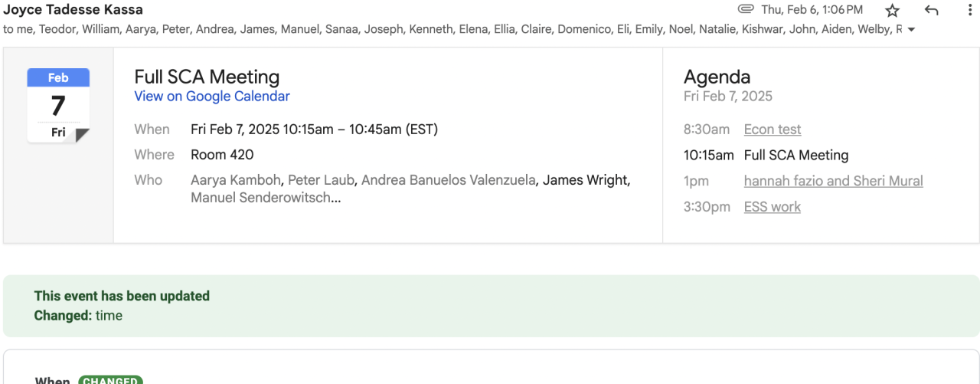This screenshot has width=980, height=384.
Task: Open the Econ test agenda event
Action: [773, 130]
